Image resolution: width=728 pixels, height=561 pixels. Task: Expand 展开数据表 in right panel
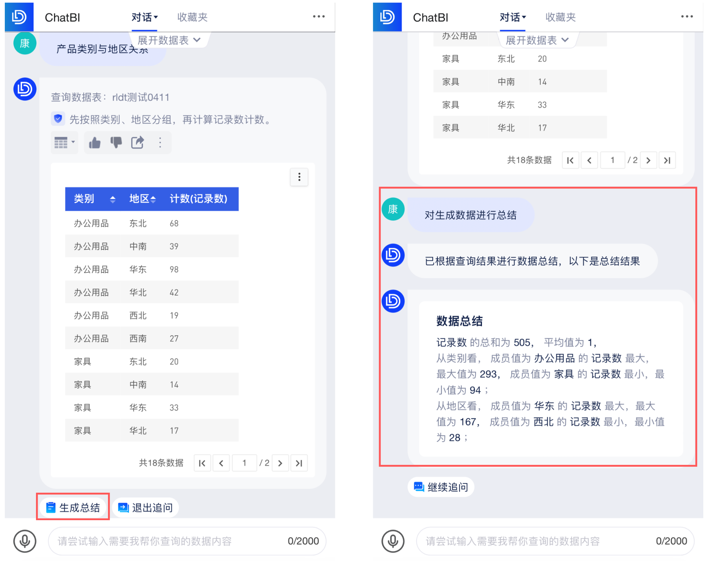pyautogui.click(x=537, y=40)
